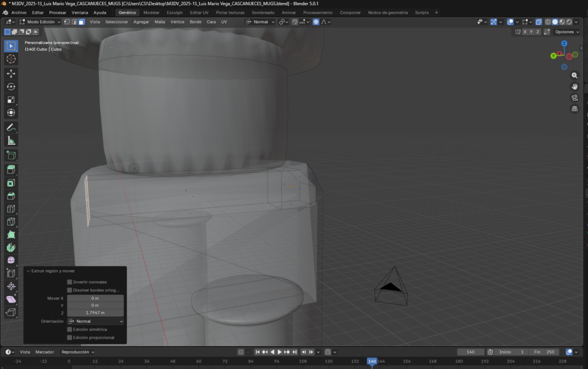Click the X mirror axis button
588x369 pixels.
point(526,32)
